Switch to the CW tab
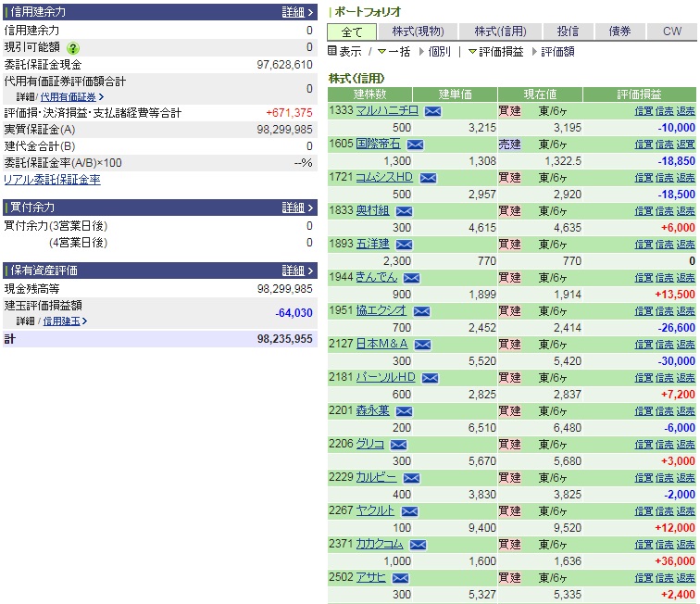The image size is (700, 604). click(x=672, y=31)
